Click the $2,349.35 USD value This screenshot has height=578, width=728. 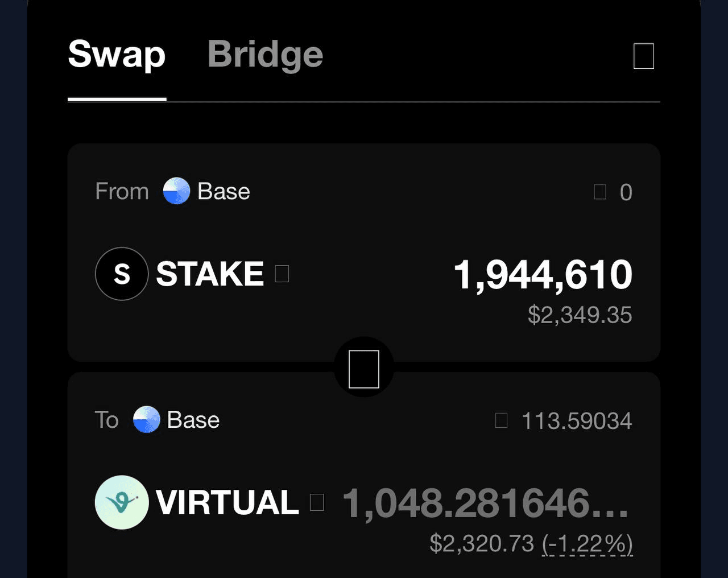[x=580, y=315]
